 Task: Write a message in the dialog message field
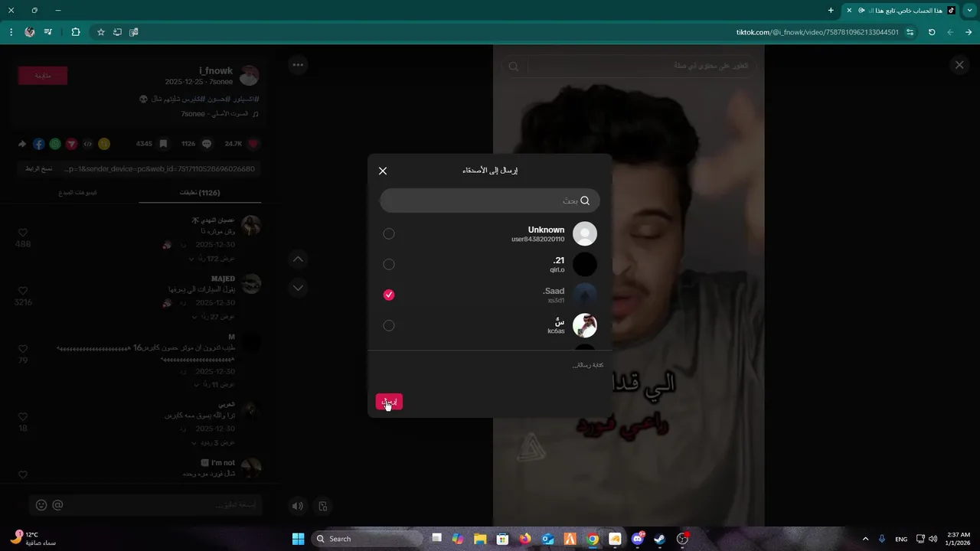[490, 365]
